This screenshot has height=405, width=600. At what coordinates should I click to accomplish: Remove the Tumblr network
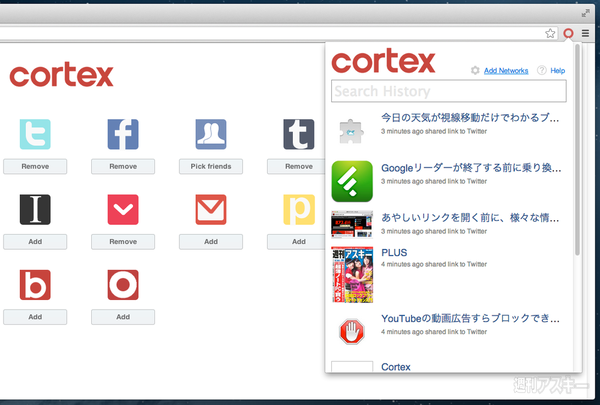296,167
